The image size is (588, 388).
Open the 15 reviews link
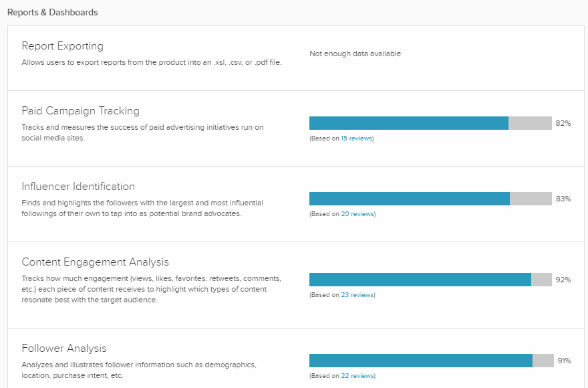click(356, 138)
